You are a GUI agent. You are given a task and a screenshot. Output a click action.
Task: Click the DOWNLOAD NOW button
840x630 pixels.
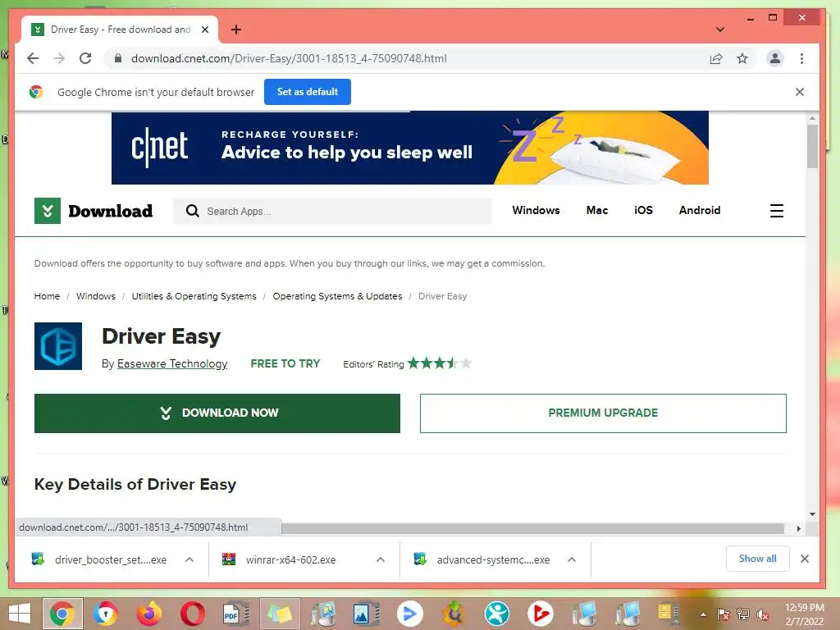(217, 413)
